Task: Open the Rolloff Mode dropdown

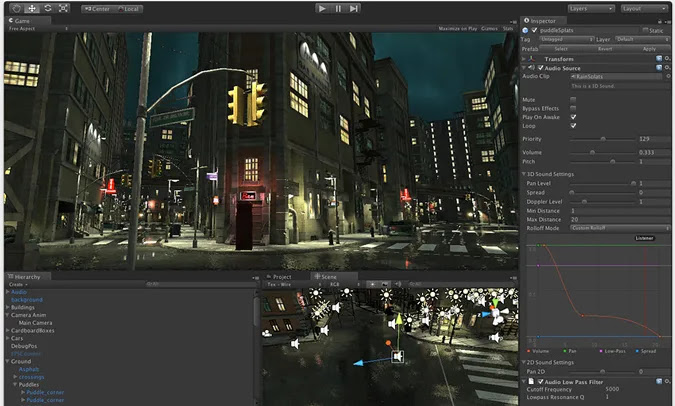Action: [x=620, y=228]
